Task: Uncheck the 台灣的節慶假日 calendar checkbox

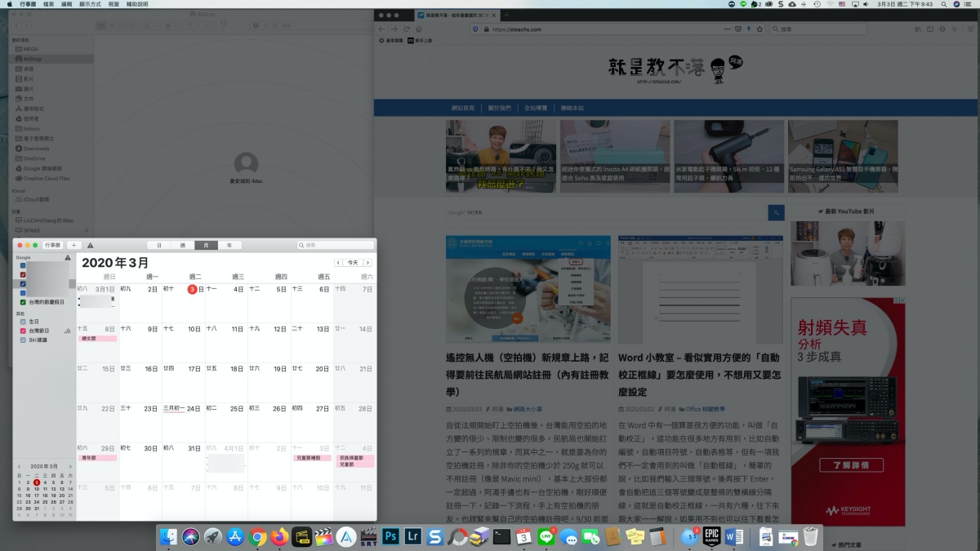Action: [23, 302]
